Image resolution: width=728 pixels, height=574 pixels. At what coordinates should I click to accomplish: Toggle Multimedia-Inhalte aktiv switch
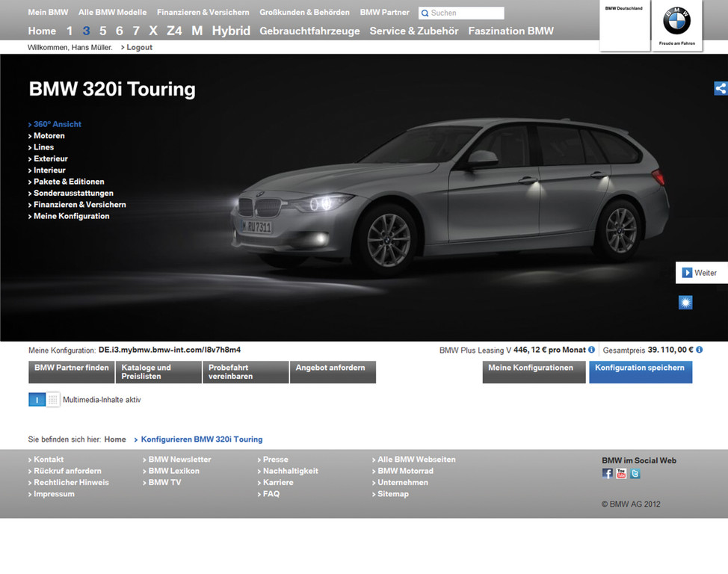(44, 399)
